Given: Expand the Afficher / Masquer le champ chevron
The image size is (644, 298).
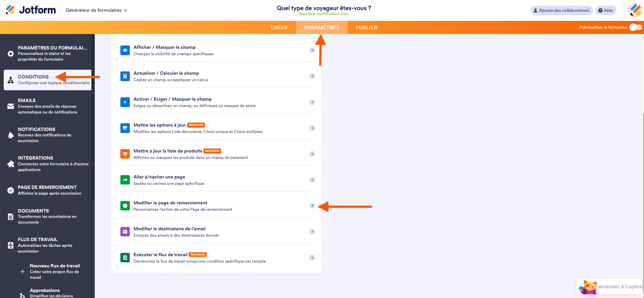Looking at the screenshot, I should click(312, 50).
